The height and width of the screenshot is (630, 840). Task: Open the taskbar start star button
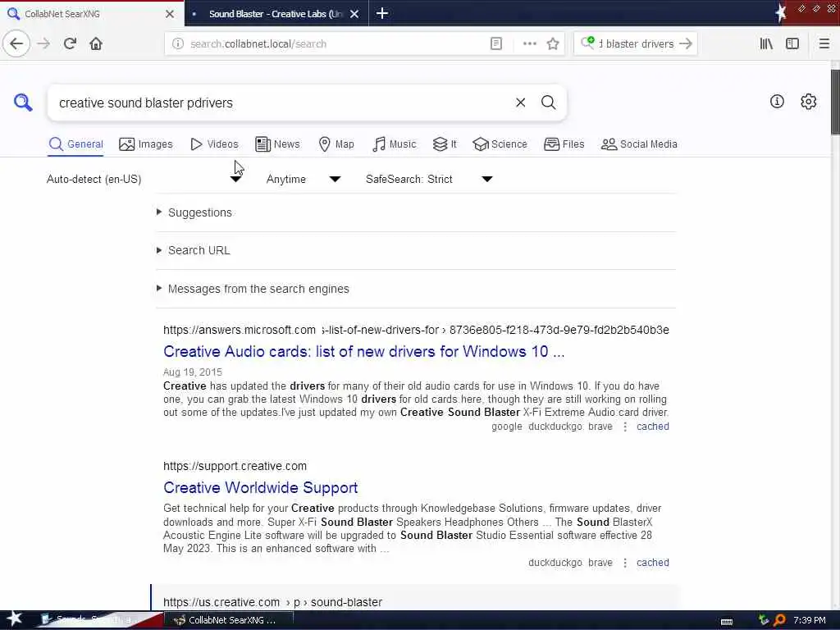click(14, 619)
